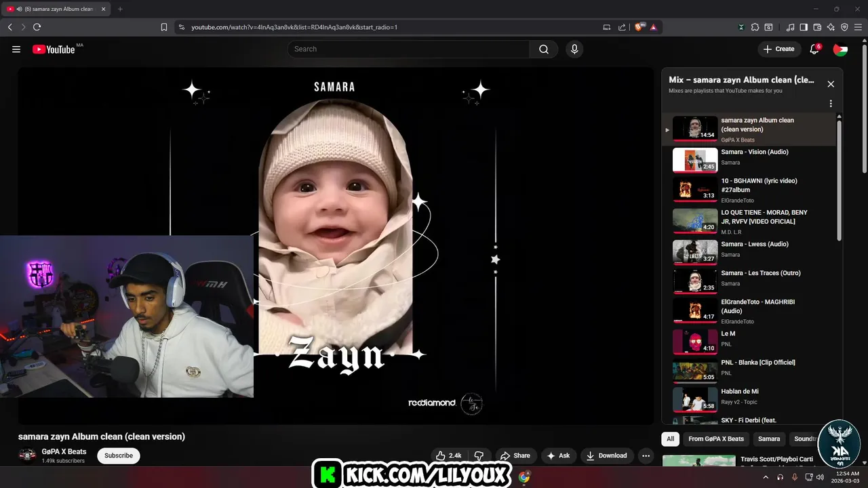Click the search magnifier button
Screen dimensions: 868x488
tap(544, 49)
